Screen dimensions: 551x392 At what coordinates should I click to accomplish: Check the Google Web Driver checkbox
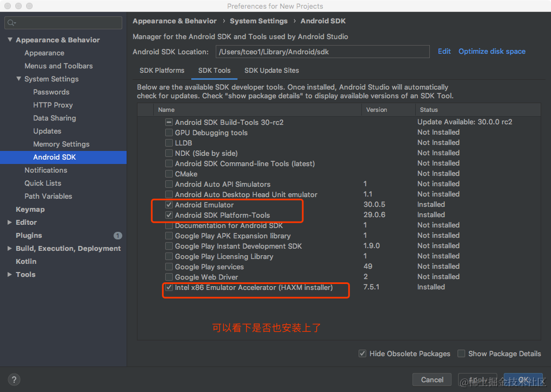[x=169, y=277]
